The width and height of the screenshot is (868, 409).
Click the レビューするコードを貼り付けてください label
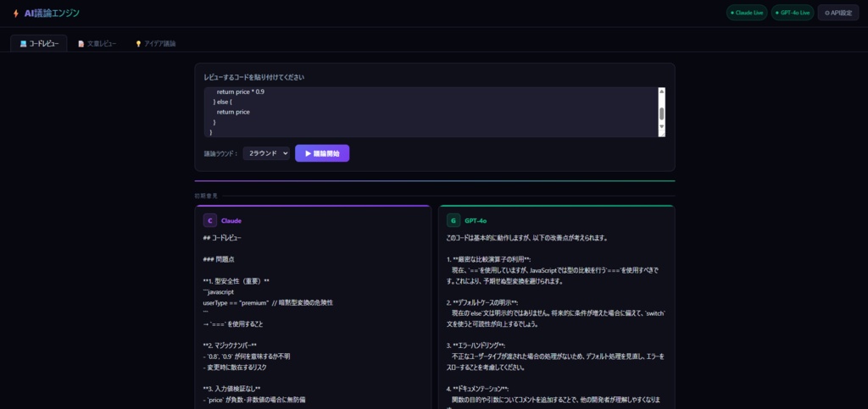(253, 77)
